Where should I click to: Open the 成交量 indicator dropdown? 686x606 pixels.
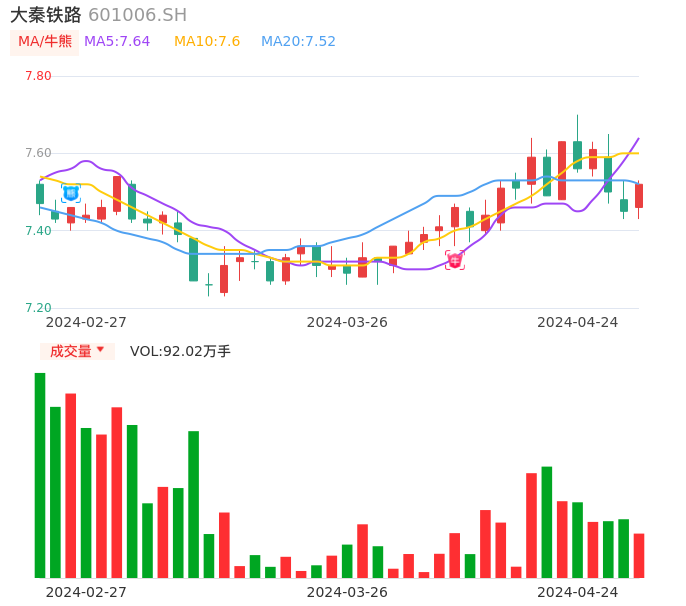(x=77, y=351)
